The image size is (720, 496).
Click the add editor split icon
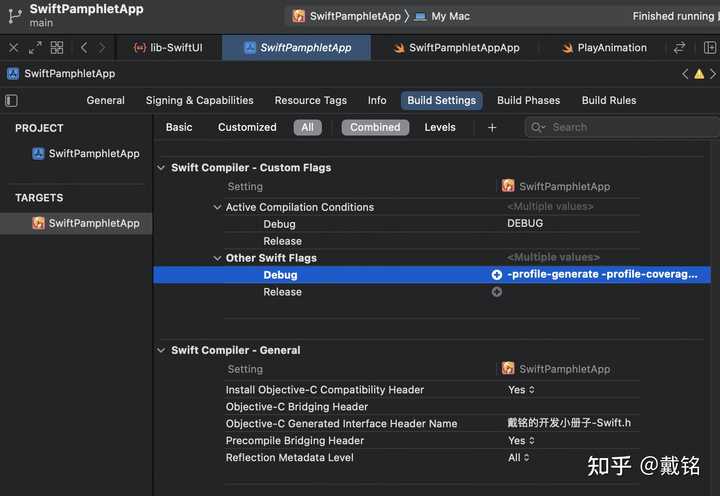click(709, 47)
